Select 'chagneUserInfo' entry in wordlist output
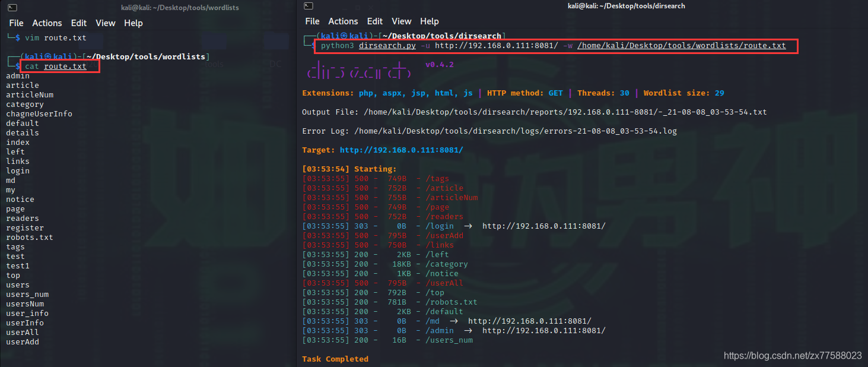The width and height of the screenshot is (868, 367). pos(39,114)
